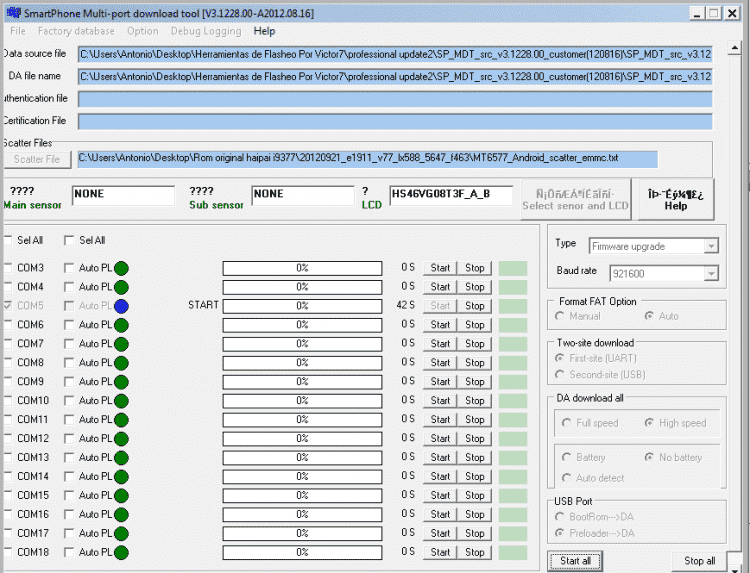Open the Debug Logging menu
Viewport: 750px width, 573px height.
click(206, 31)
